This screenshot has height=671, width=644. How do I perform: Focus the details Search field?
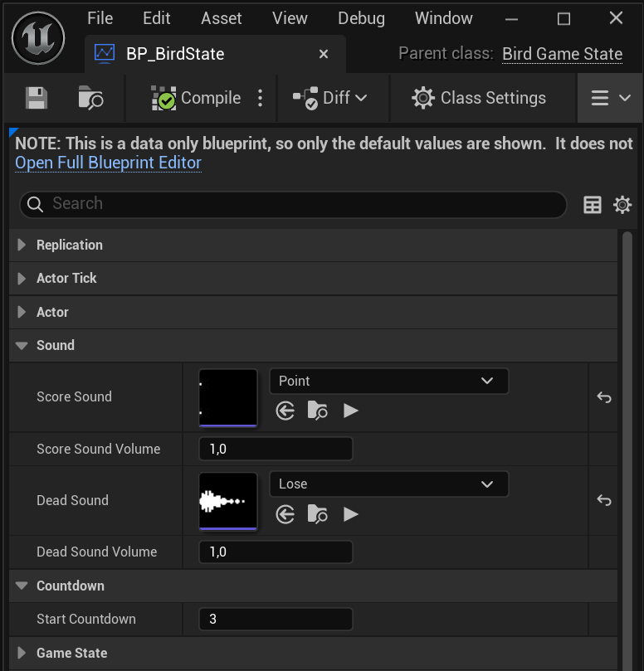(x=293, y=204)
